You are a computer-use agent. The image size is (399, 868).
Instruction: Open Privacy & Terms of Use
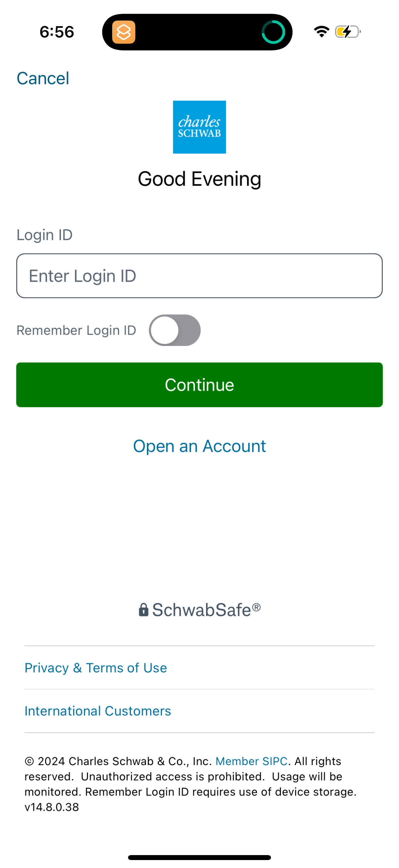(96, 667)
